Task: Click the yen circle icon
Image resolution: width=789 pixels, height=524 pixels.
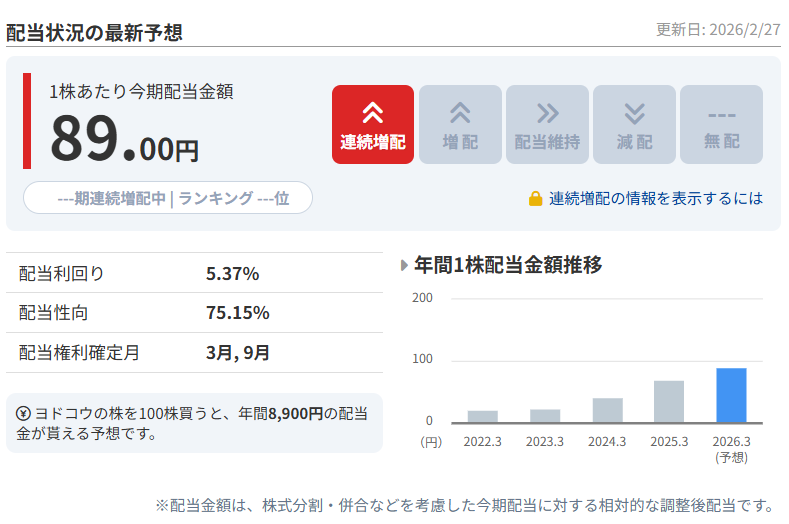Action: [x=23, y=413]
